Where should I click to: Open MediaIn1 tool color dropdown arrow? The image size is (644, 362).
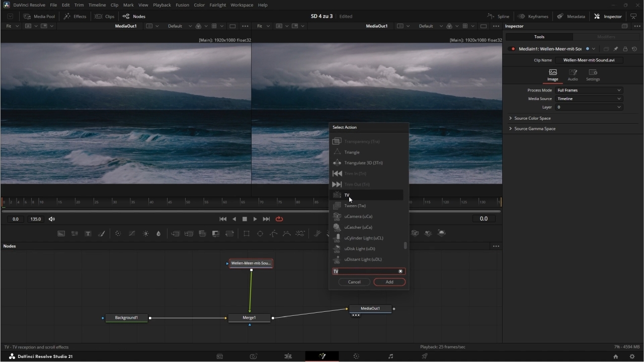594,49
